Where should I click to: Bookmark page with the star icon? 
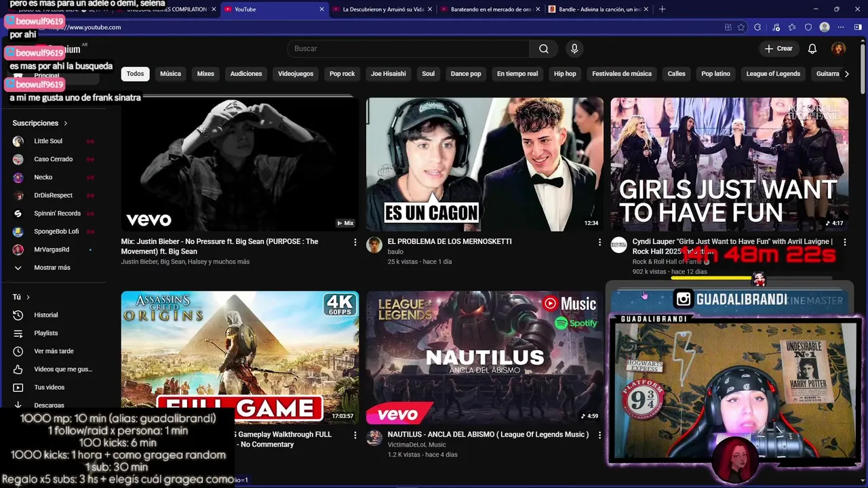tap(741, 27)
